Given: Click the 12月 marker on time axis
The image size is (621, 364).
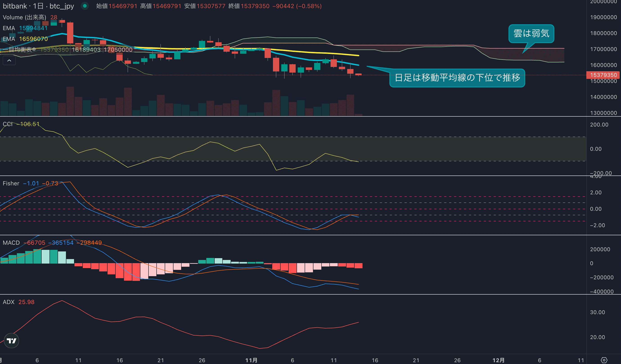Looking at the screenshot, I should point(498,360).
